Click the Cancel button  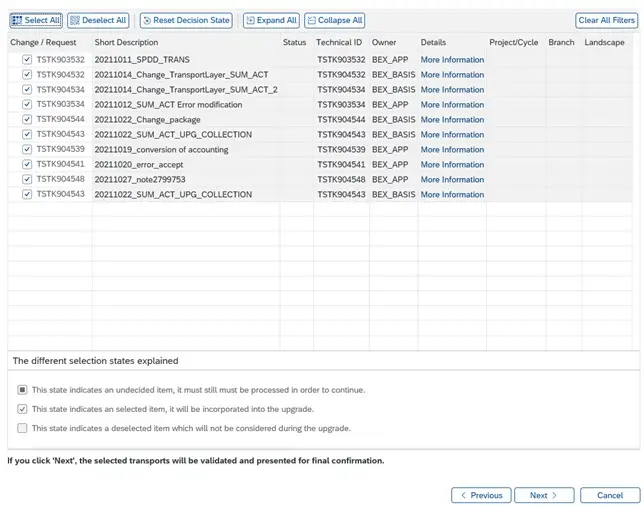(x=610, y=495)
